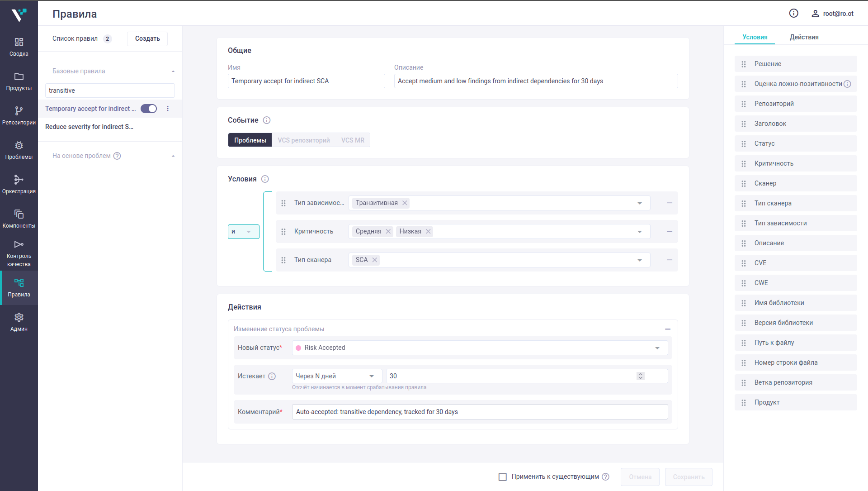Open three-dot menu for Temporary accept rule
Viewport: 868px width, 491px height.
tap(168, 109)
